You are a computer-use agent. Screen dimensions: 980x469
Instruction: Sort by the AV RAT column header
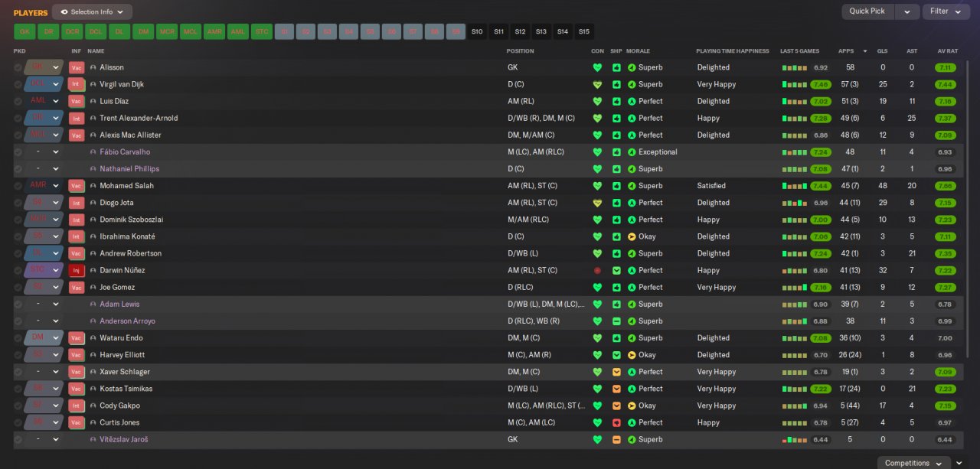click(x=948, y=51)
